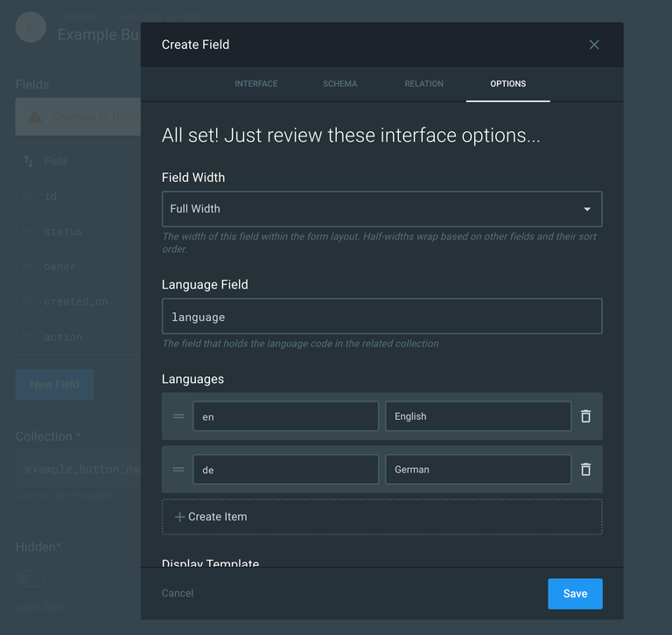This screenshot has width=672, height=635.
Task: Open the Relation tab
Action: (x=423, y=84)
